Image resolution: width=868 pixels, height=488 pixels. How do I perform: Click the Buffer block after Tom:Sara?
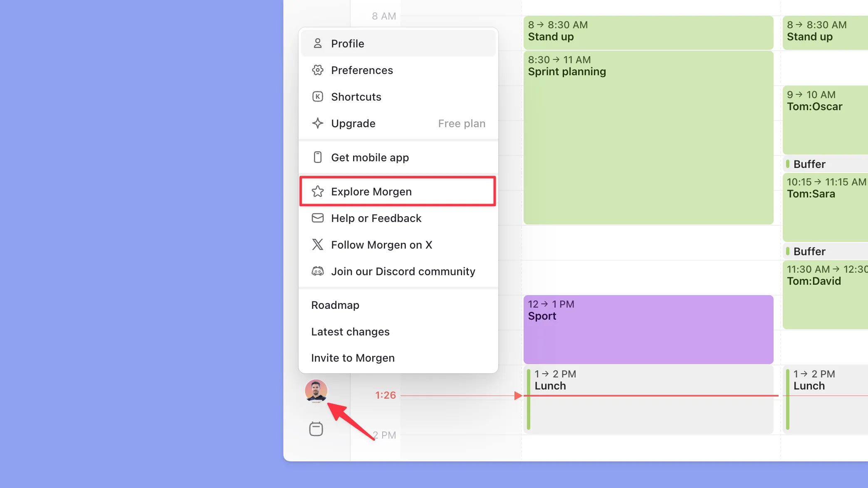(825, 251)
